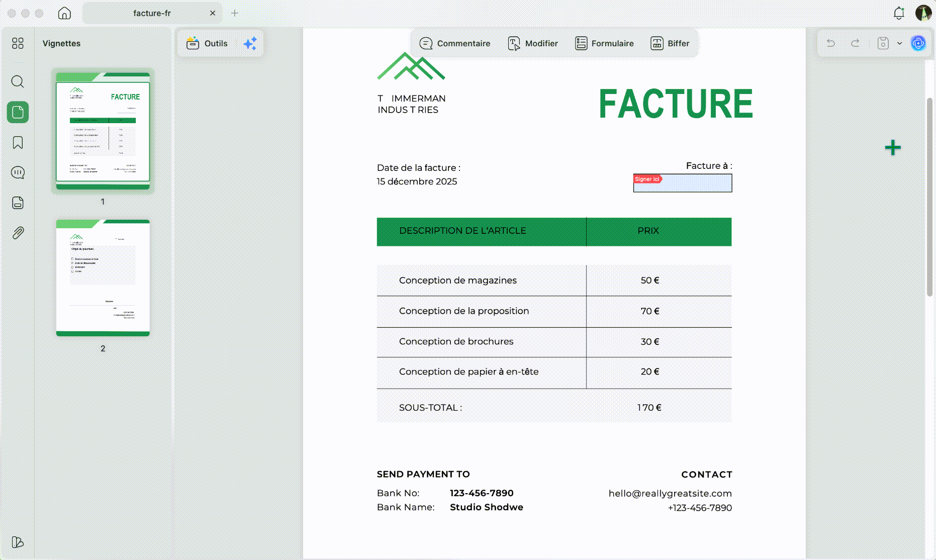The image size is (936, 560).
Task: Close the facture-fr tab
Action: click(x=213, y=13)
